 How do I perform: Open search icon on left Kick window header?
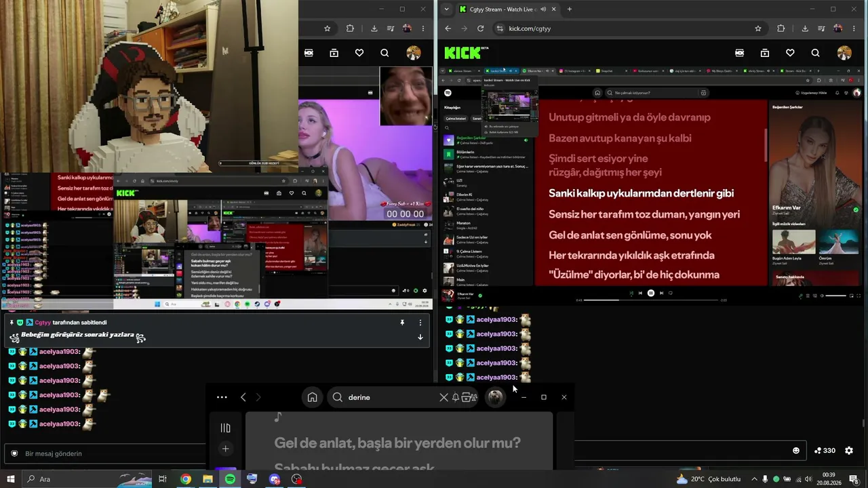coord(384,53)
